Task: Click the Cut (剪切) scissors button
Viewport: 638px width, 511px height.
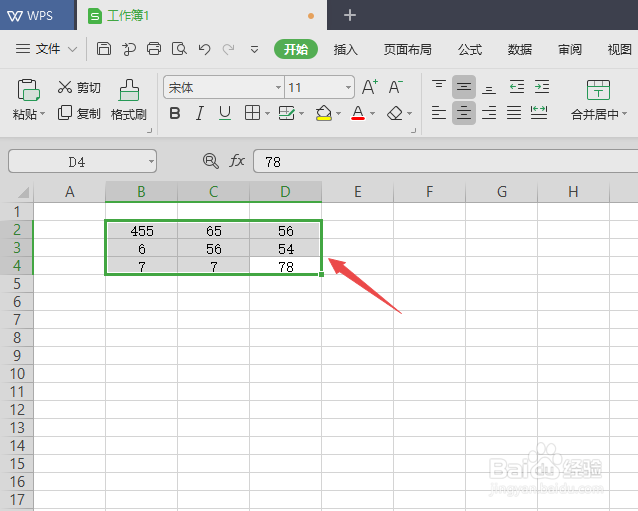Action: click(x=79, y=87)
